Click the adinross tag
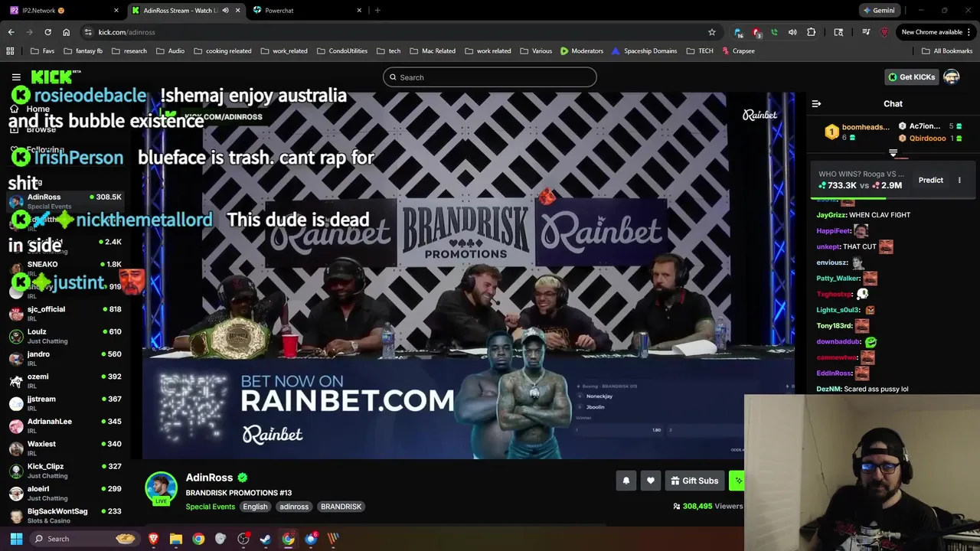 [294, 507]
